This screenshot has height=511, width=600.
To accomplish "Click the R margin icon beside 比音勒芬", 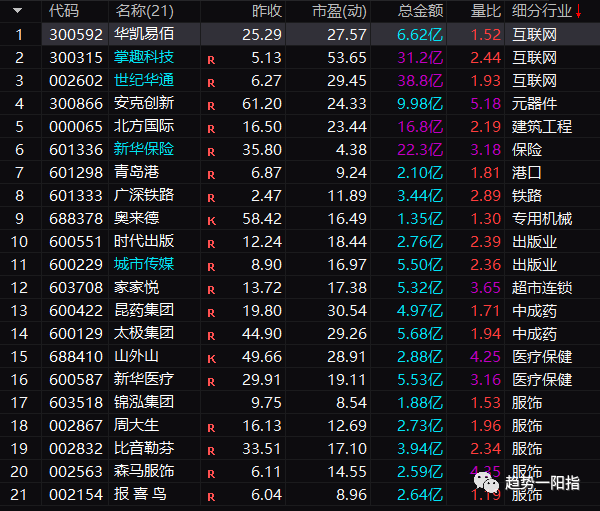I will pyautogui.click(x=211, y=451).
